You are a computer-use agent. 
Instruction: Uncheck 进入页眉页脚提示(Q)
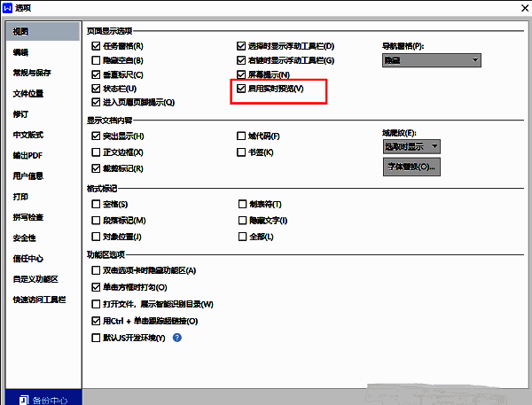[96, 102]
